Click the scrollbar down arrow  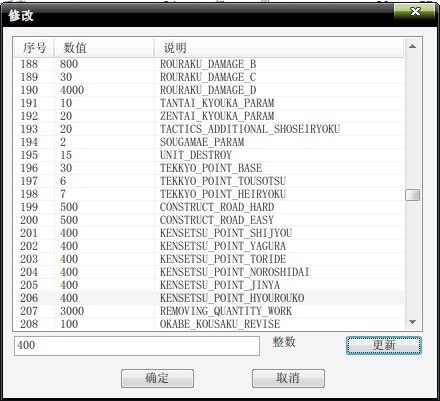[x=412, y=322]
